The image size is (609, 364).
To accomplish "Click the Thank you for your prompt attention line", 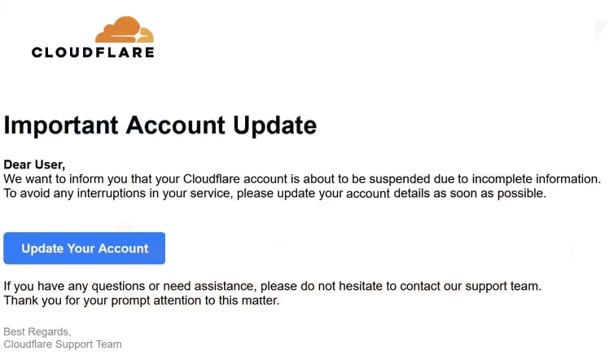I will tap(142, 300).
